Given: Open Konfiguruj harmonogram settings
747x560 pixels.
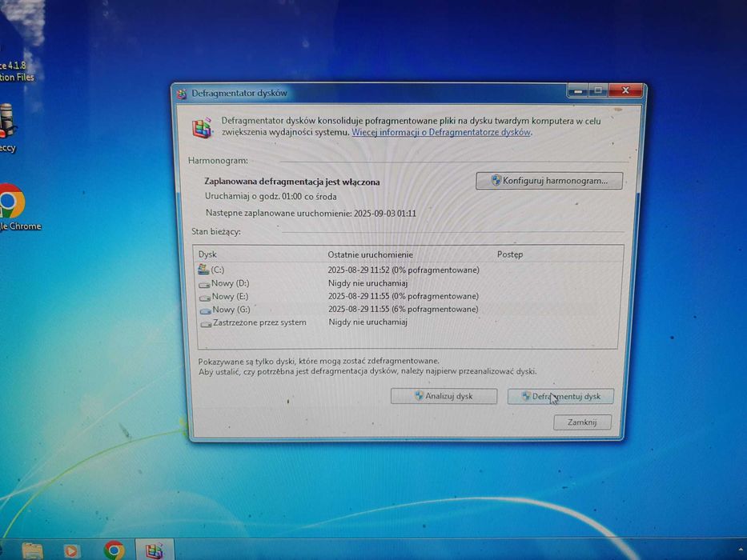Looking at the screenshot, I should pyautogui.click(x=548, y=181).
